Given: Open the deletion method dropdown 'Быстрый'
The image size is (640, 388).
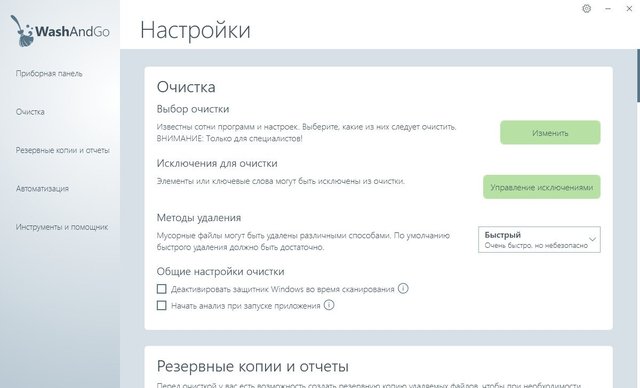Looking at the screenshot, I should point(539,239).
